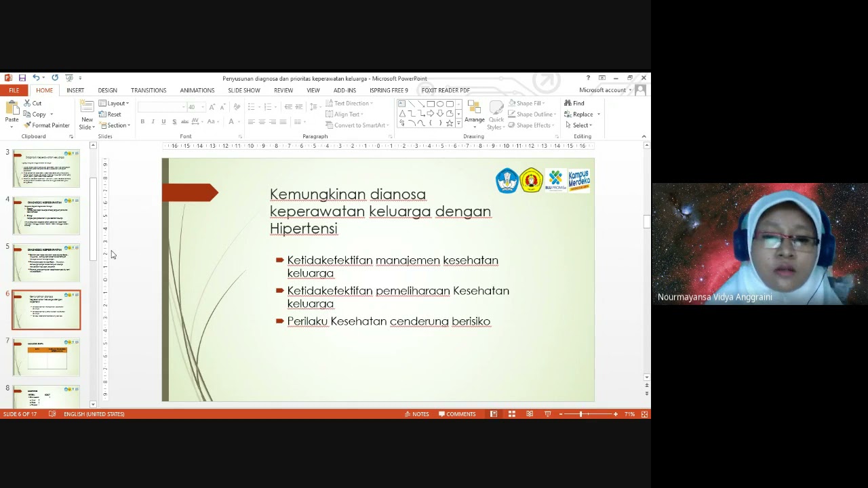Switch to the DESIGN tab
This screenshot has height=488, width=868.
click(x=107, y=90)
